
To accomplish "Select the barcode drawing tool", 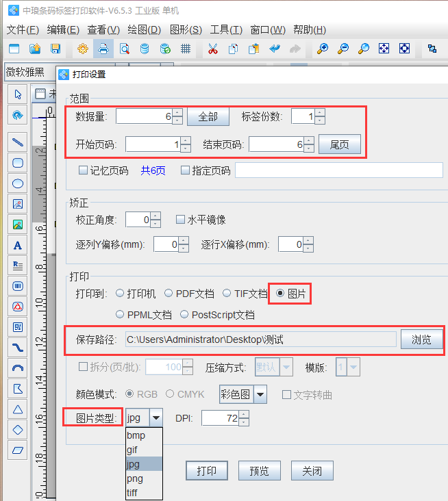I will pos(18,285).
